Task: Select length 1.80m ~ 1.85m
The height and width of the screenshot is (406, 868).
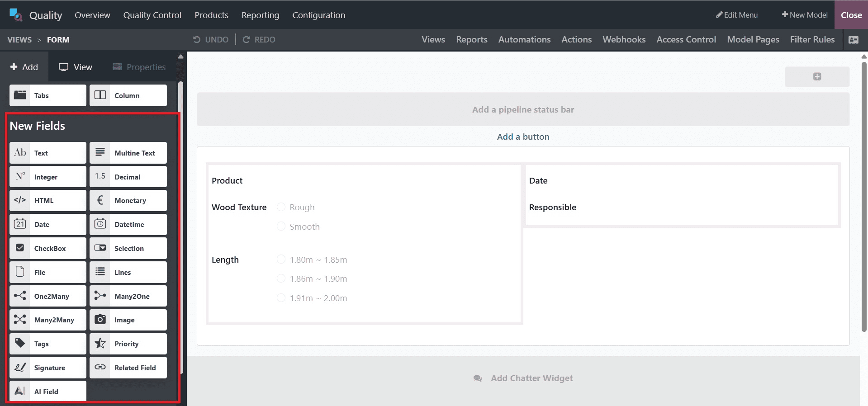Action: pyautogui.click(x=281, y=259)
